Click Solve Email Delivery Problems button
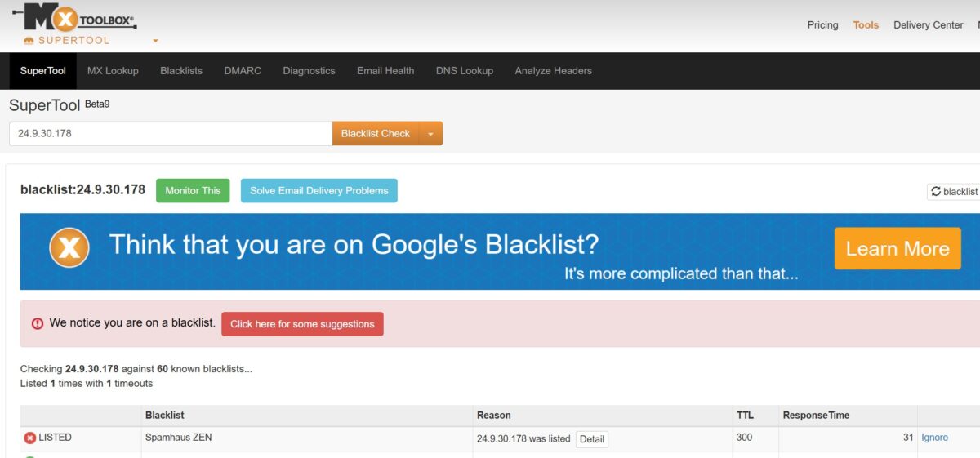 click(319, 191)
